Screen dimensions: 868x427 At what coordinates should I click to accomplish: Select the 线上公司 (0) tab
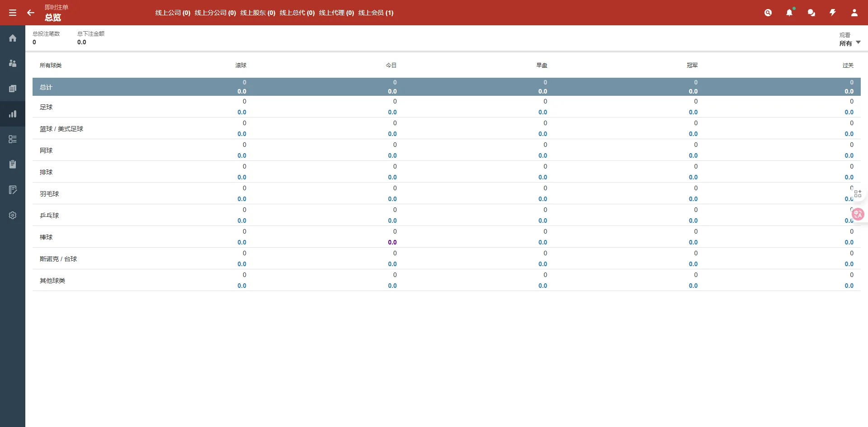173,13
